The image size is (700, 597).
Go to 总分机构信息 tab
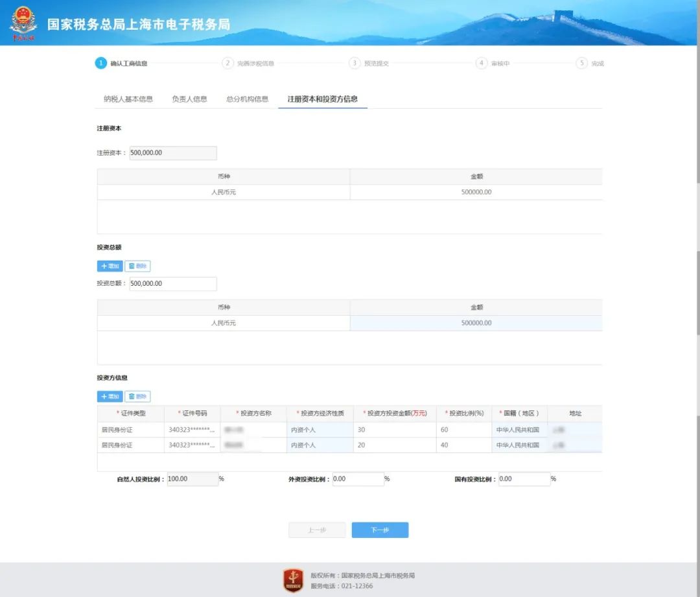[x=247, y=99]
